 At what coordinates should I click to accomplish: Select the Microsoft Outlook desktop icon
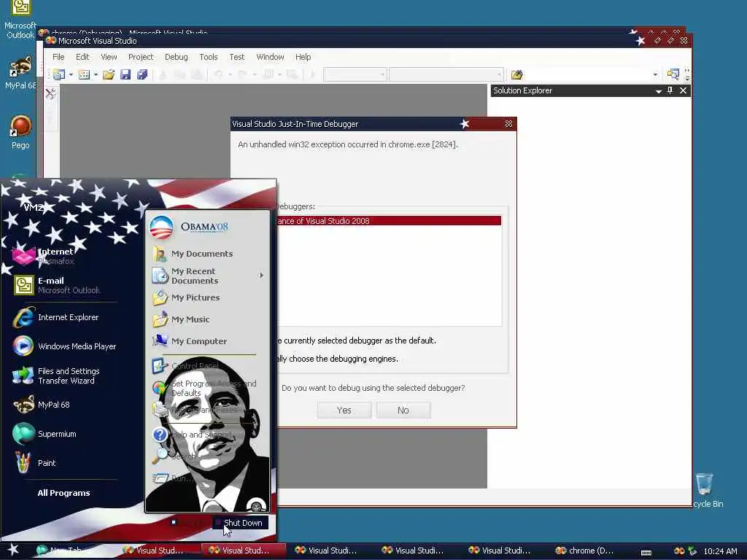click(x=20, y=20)
